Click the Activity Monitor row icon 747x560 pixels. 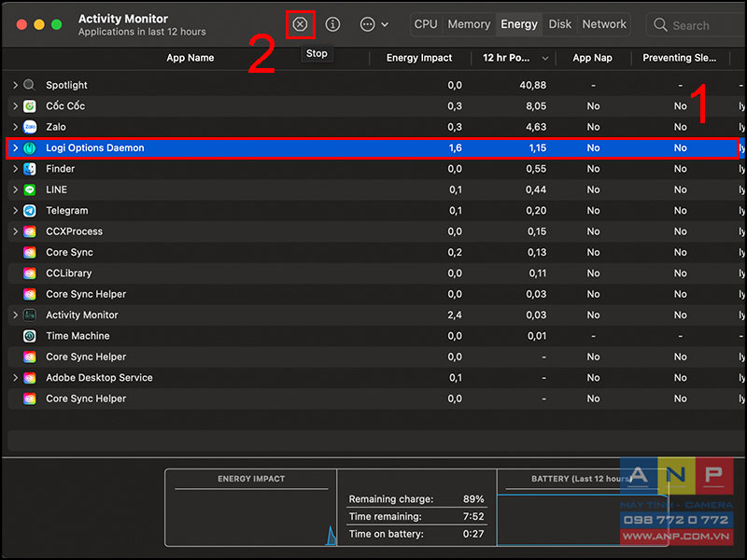pyautogui.click(x=30, y=315)
